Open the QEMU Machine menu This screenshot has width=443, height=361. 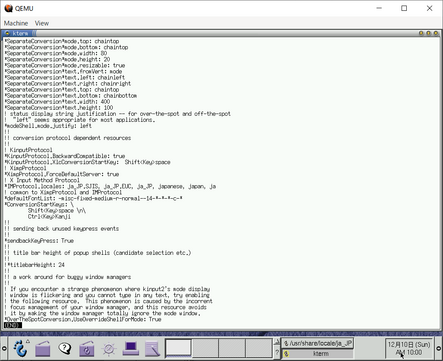coord(16,23)
